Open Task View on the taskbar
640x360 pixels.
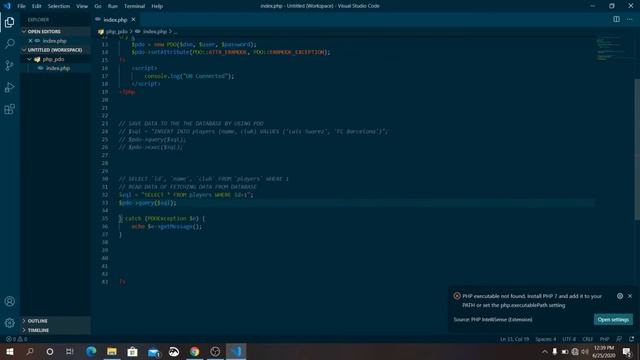tap(70, 351)
